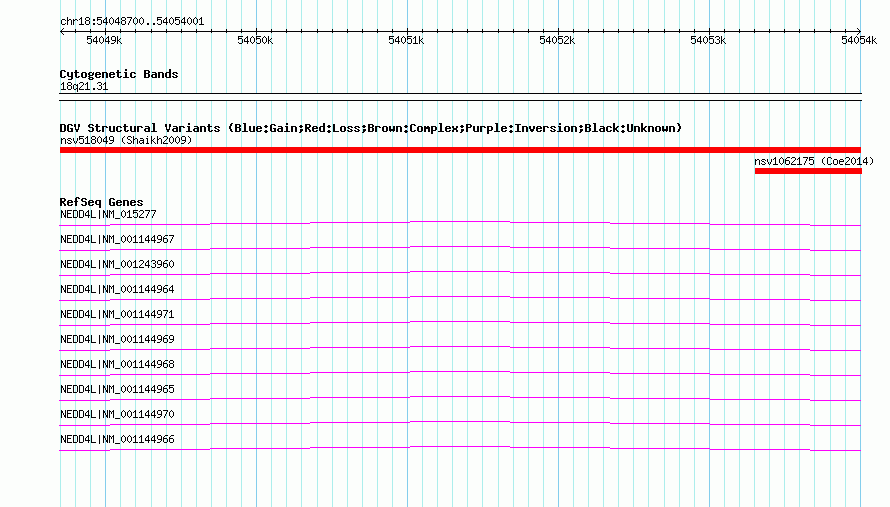
Task: Click the 54052k ruler tick label
Action: [557, 40]
